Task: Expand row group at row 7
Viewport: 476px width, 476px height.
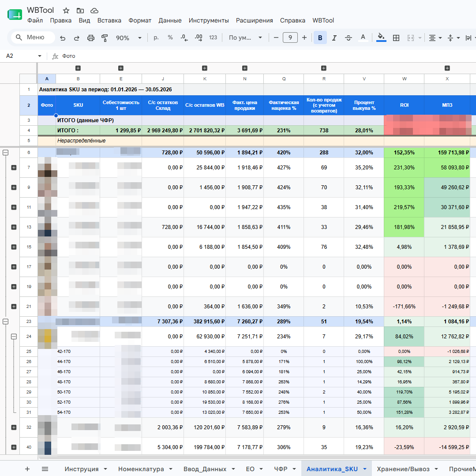Action: tap(14, 168)
